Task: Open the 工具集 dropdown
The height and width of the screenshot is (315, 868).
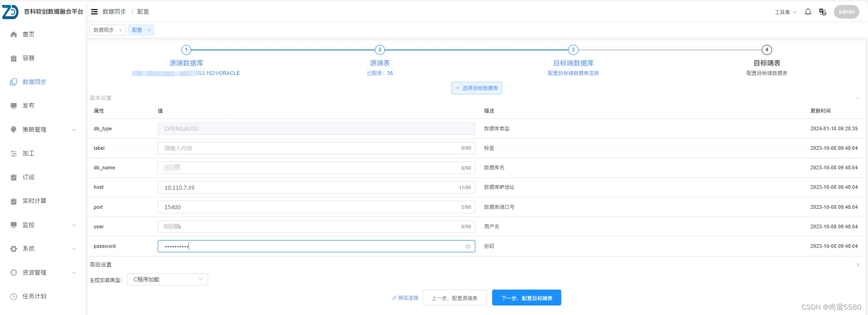Action: 785,12
